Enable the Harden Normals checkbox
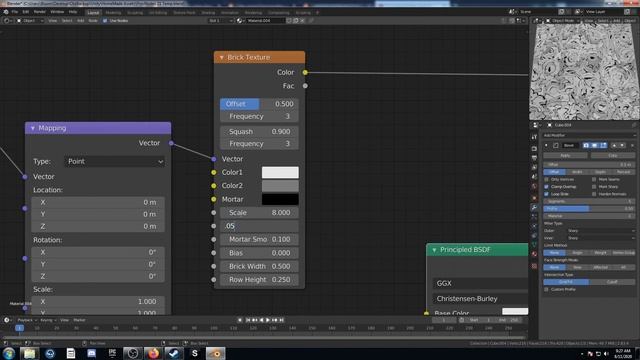The width and height of the screenshot is (640, 360). coord(594,194)
